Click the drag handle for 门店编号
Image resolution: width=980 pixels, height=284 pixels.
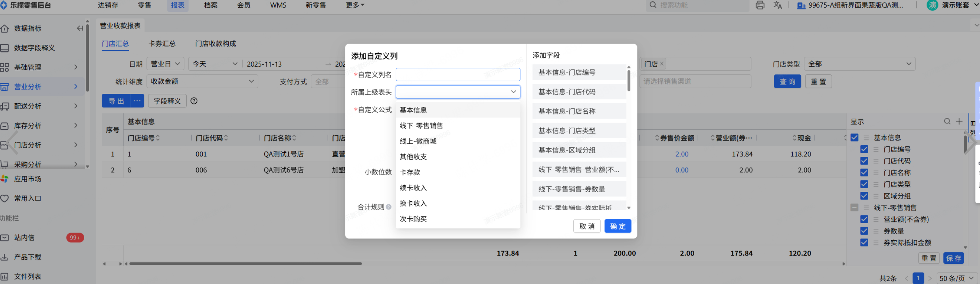click(x=876, y=149)
